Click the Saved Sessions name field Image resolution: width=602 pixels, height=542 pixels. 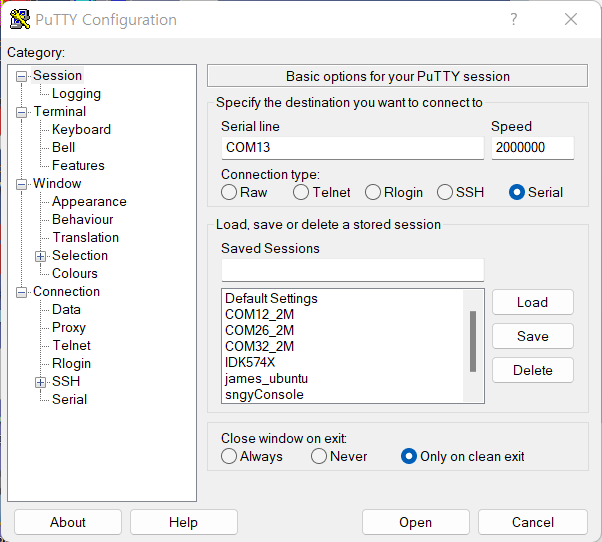click(352, 270)
